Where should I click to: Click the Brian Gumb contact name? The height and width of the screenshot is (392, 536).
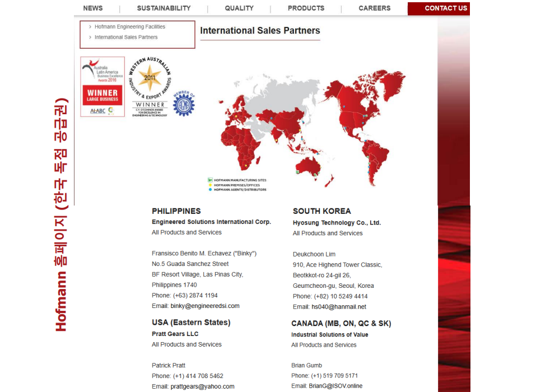(306, 365)
